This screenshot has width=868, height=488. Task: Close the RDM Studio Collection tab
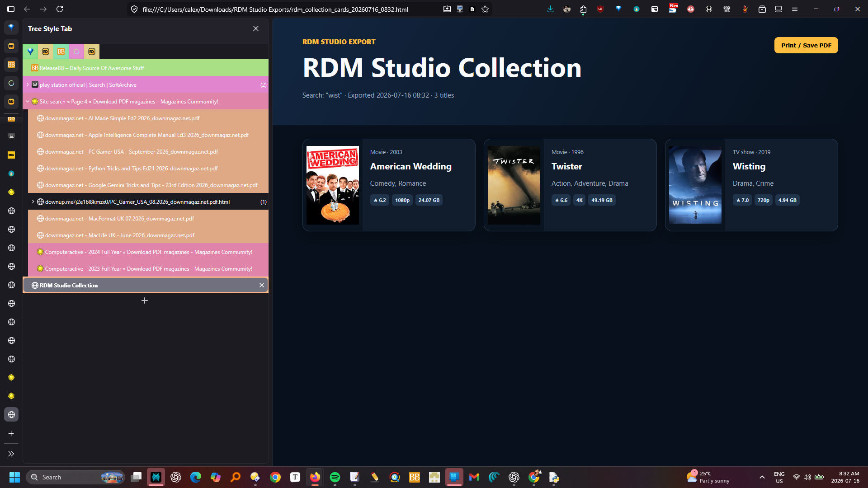click(x=261, y=285)
